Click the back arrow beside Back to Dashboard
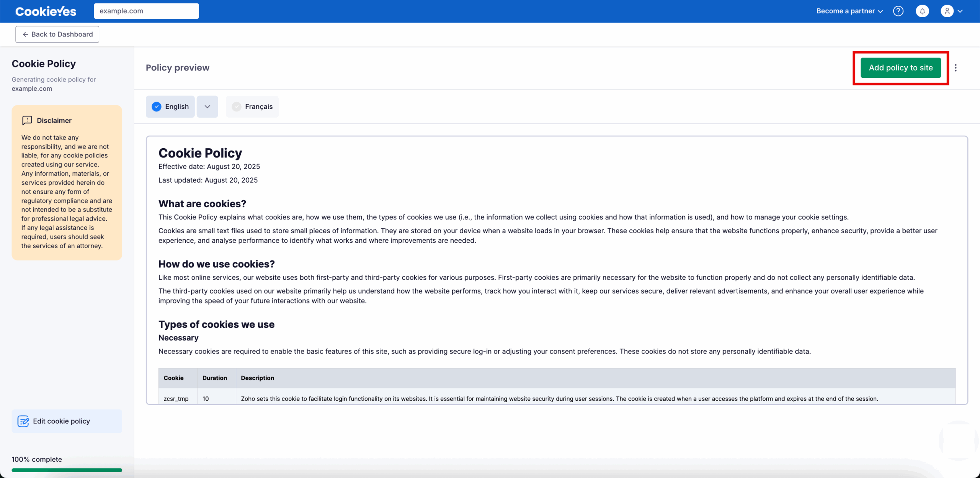Screen dimensions: 980x478 25,34
